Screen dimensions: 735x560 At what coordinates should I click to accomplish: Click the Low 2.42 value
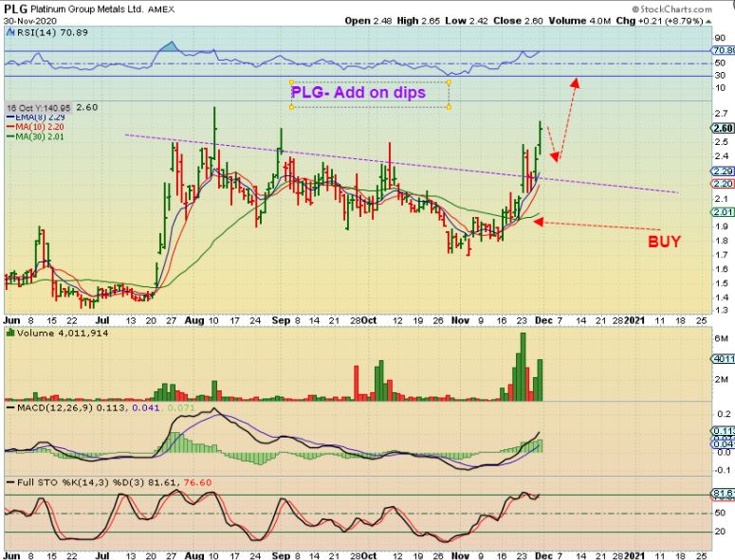click(466, 21)
